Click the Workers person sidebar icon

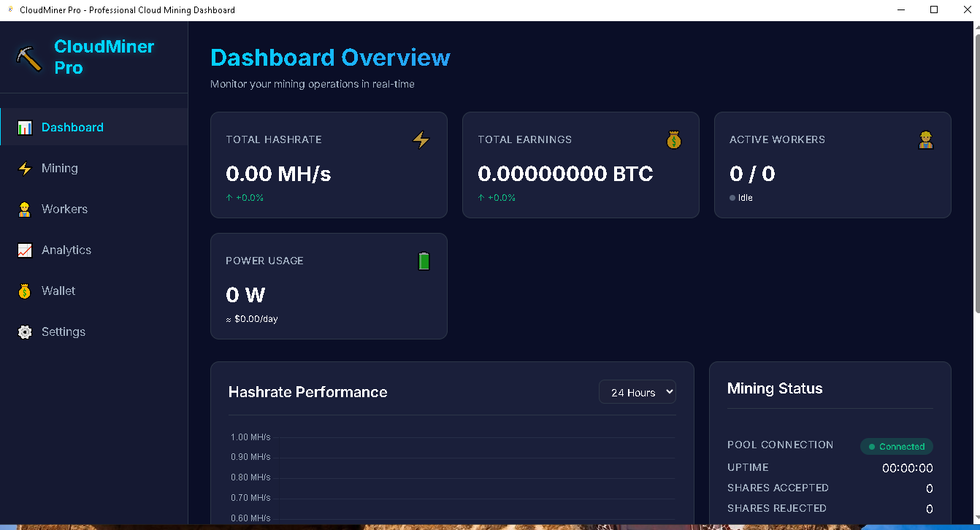point(25,210)
